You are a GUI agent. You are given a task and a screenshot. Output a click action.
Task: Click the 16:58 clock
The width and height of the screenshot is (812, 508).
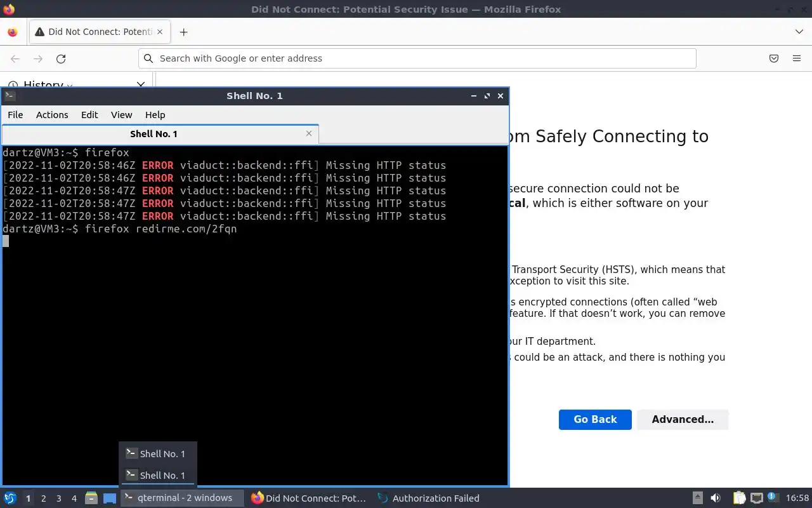click(797, 498)
